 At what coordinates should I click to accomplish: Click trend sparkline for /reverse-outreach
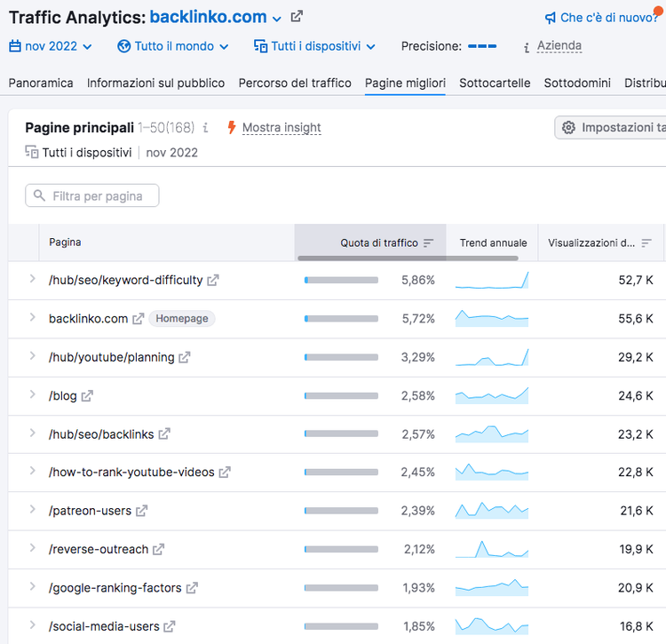492,549
